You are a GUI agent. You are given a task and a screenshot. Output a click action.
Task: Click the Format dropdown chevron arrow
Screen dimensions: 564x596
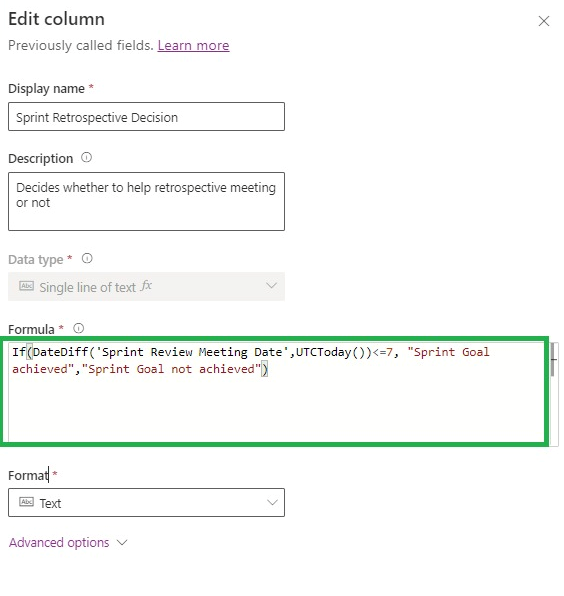(x=272, y=502)
